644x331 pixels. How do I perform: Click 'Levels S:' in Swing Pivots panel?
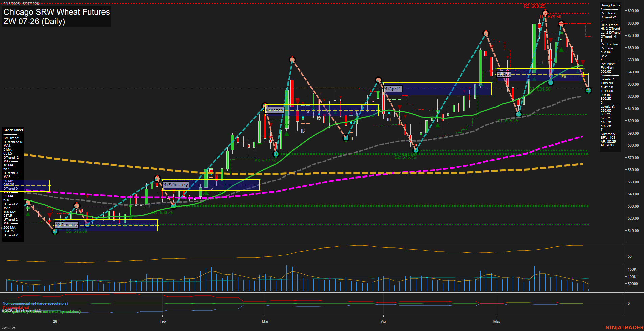pyautogui.click(x=607, y=107)
